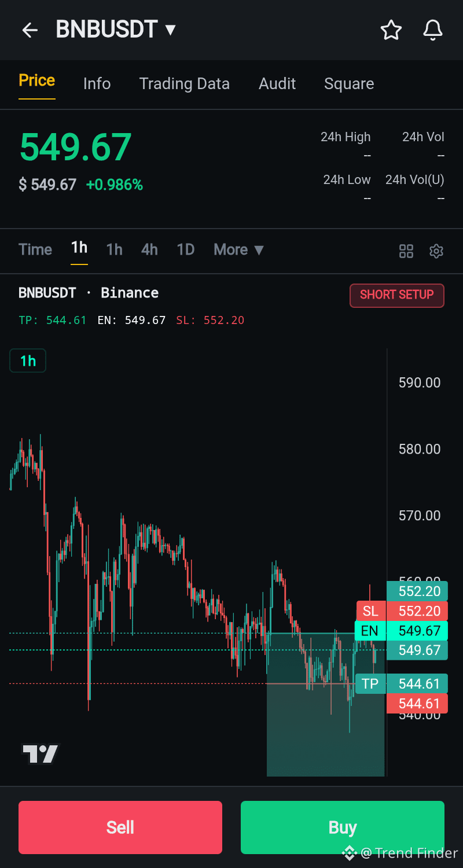Switch to the Info tab
This screenshot has width=463, height=868.
(97, 84)
